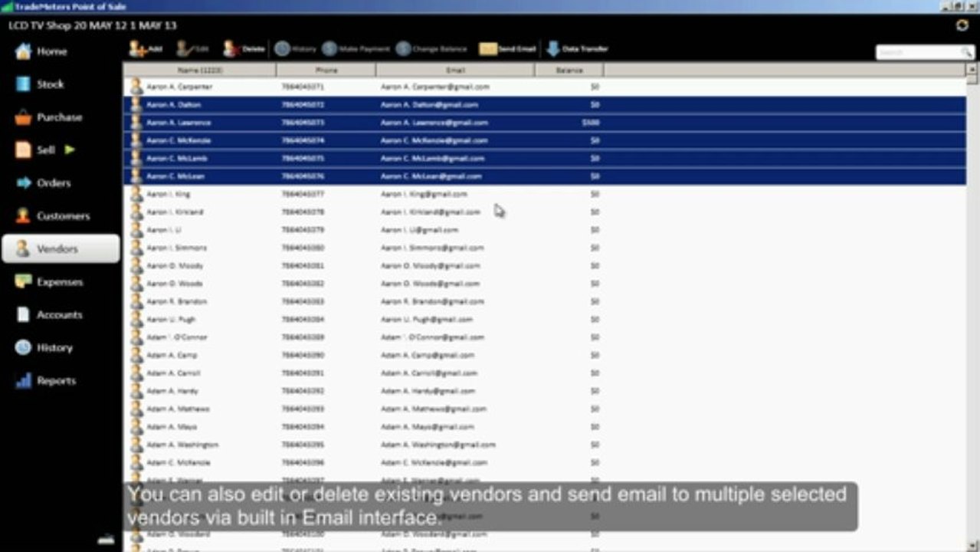Open vendor History from the toolbar
The width and height of the screenshot is (980, 552).
[295, 49]
